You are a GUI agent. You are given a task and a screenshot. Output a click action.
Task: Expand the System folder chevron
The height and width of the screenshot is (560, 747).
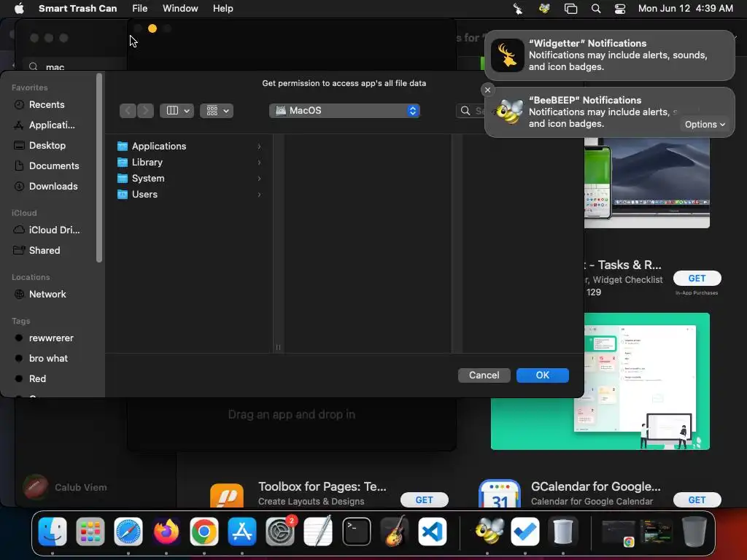pos(259,179)
